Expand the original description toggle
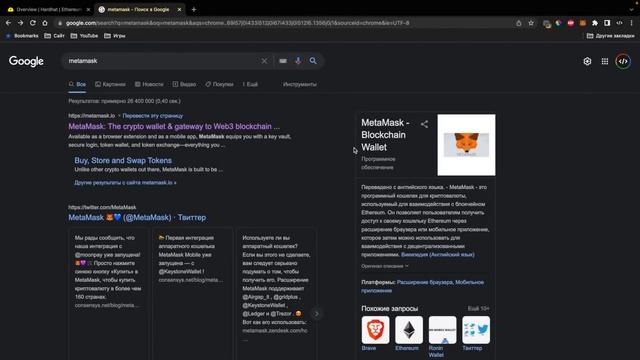Screen dimensions: 640x360 384,266
